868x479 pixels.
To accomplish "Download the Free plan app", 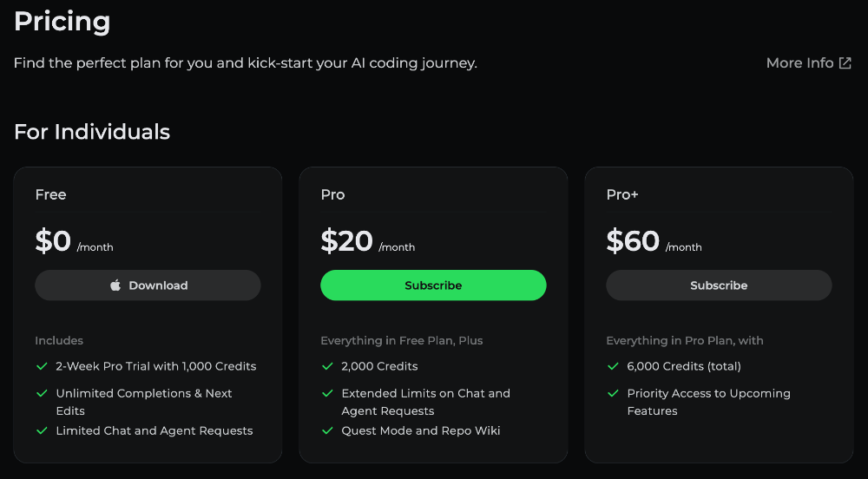I will click(x=148, y=285).
